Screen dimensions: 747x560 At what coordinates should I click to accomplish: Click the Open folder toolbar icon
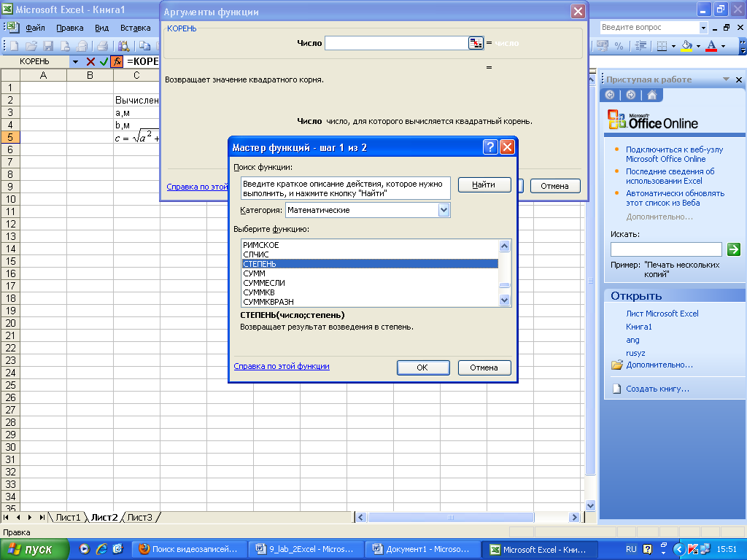[x=31, y=46]
